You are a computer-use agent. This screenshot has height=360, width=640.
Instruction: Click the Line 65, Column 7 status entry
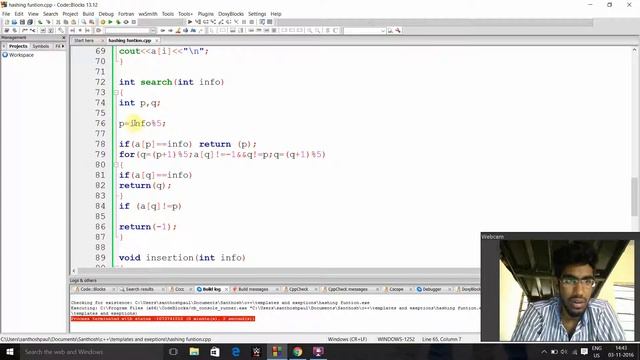[x=442, y=339]
